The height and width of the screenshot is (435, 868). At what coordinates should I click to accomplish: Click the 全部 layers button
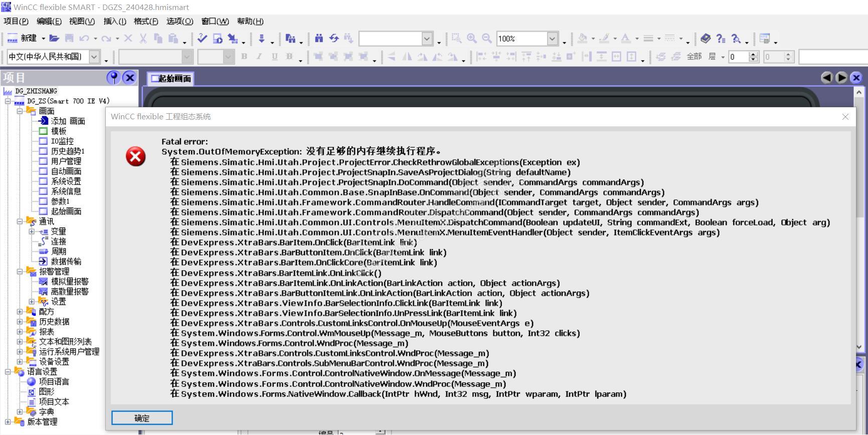694,57
